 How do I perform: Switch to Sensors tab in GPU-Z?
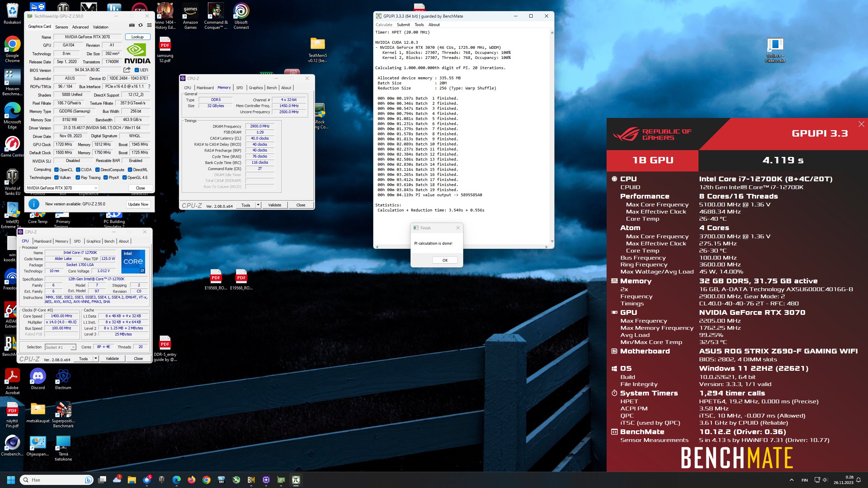61,27
